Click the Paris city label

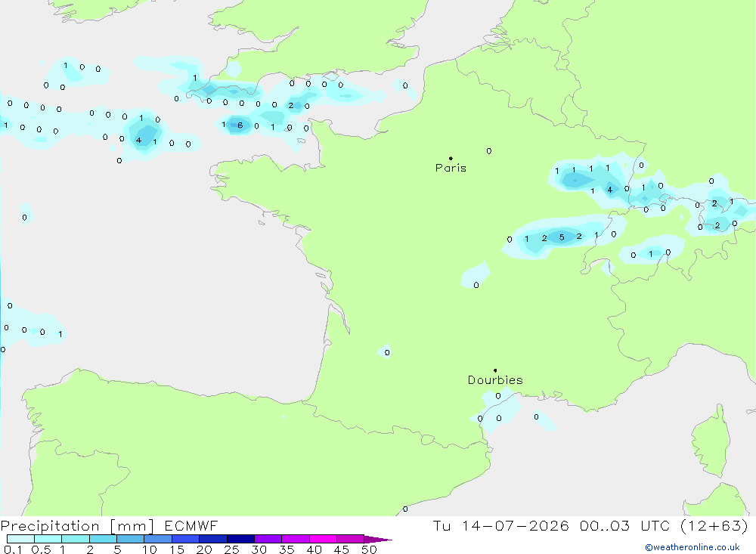click(x=451, y=168)
